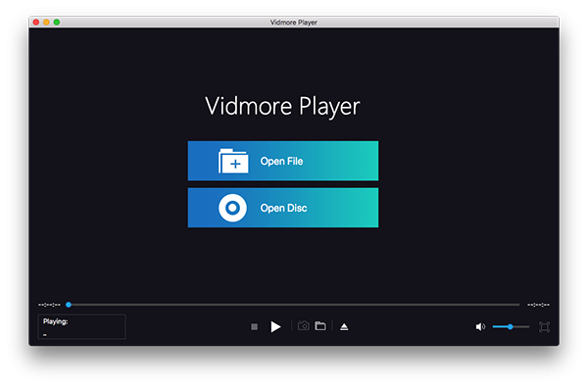Click the middle of the seek timeline
This screenshot has height=387, width=588.
294,305
